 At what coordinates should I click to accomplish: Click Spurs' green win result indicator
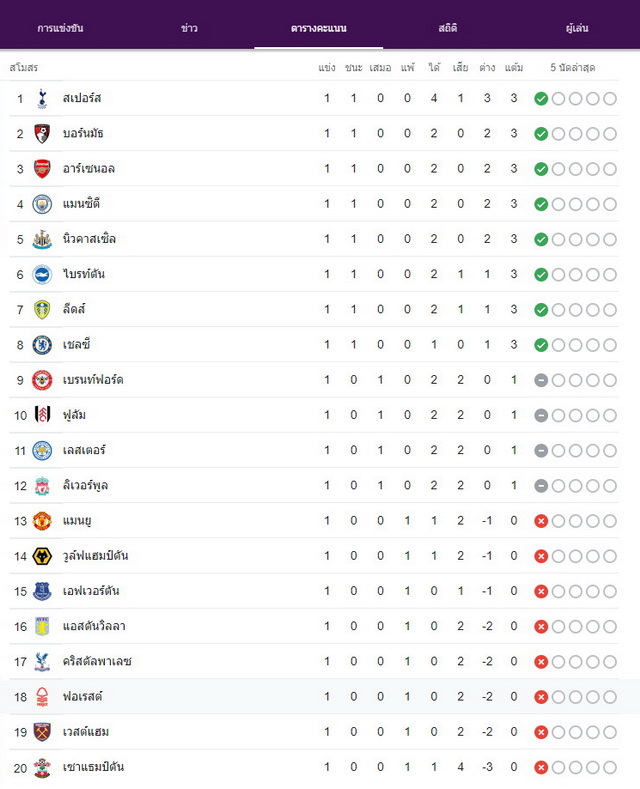pos(541,99)
